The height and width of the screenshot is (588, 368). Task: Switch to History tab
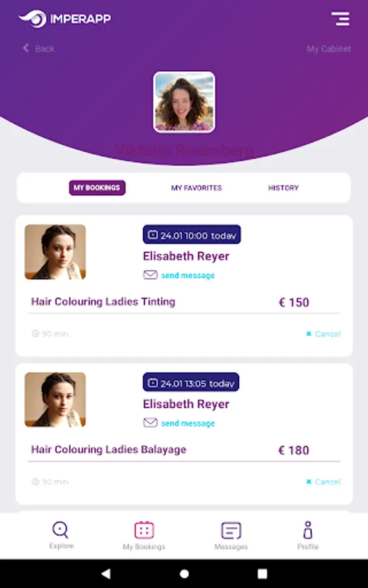(283, 188)
